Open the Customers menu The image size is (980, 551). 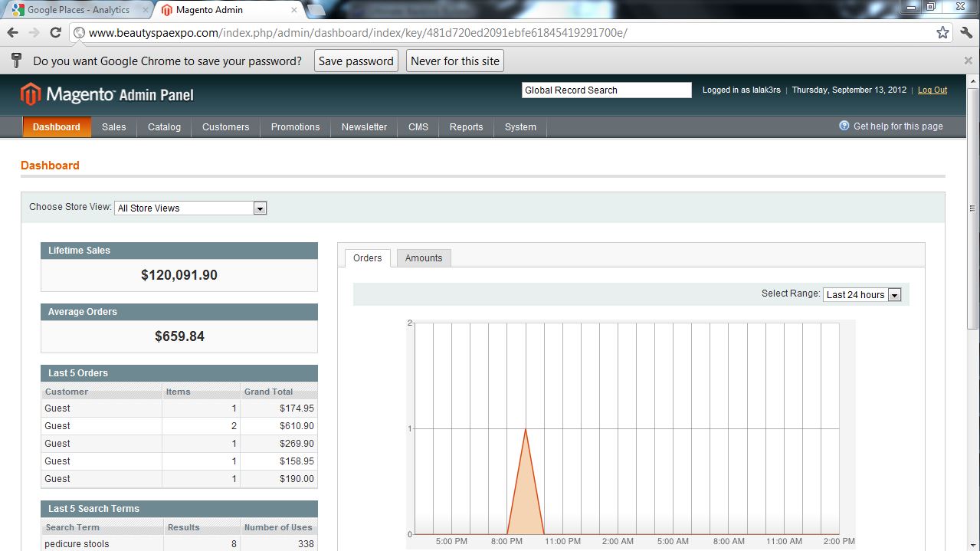pyautogui.click(x=226, y=127)
